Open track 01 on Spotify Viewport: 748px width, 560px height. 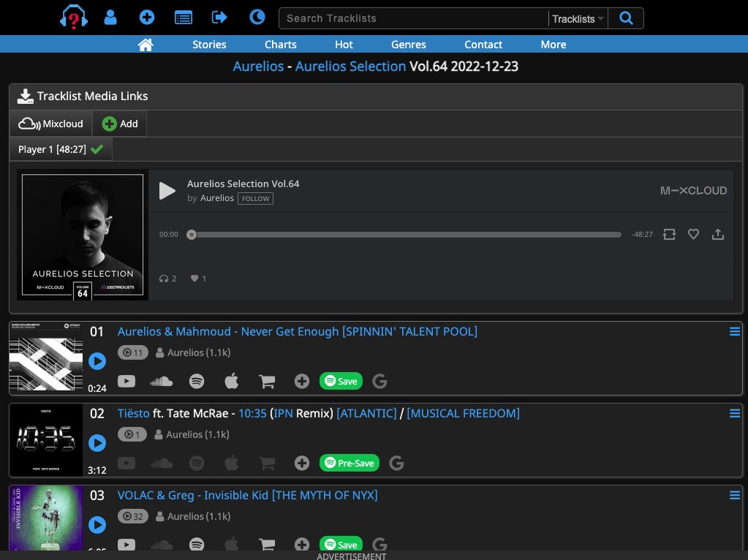tap(196, 381)
